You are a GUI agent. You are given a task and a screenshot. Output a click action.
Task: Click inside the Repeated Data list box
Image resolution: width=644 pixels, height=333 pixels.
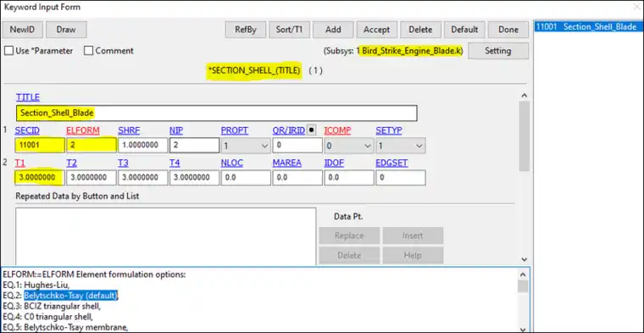166,236
